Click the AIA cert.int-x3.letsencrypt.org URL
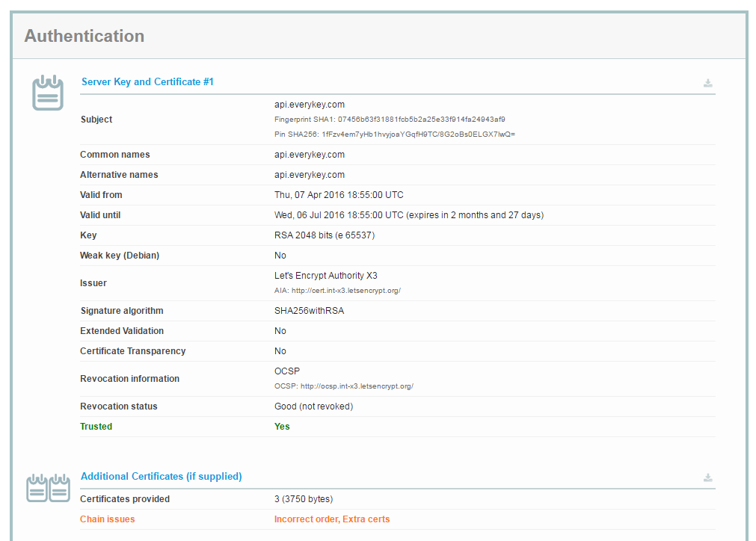Viewport: 756px width, 541px height. tap(346, 290)
